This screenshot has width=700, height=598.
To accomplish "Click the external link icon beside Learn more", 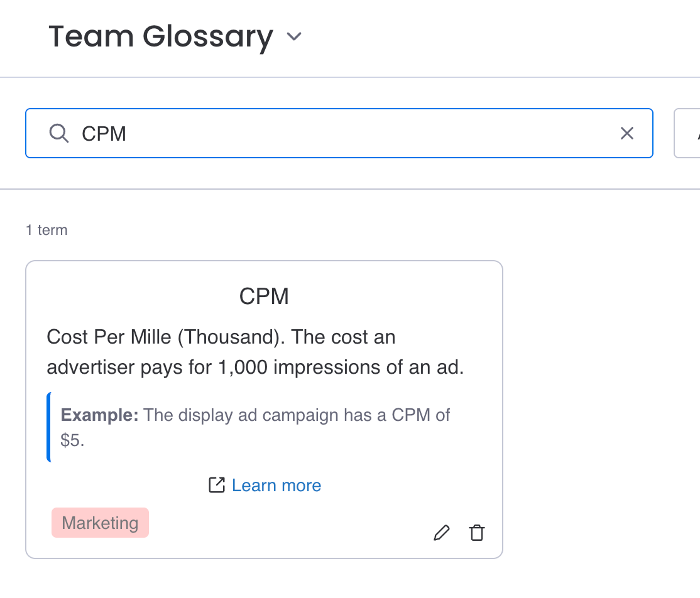I will pyautogui.click(x=217, y=485).
